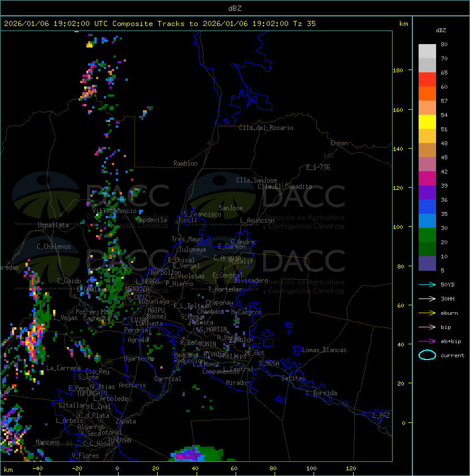Pick the light gray 70-80 dBZ swatch
This screenshot has height=476, width=470.
[427, 51]
